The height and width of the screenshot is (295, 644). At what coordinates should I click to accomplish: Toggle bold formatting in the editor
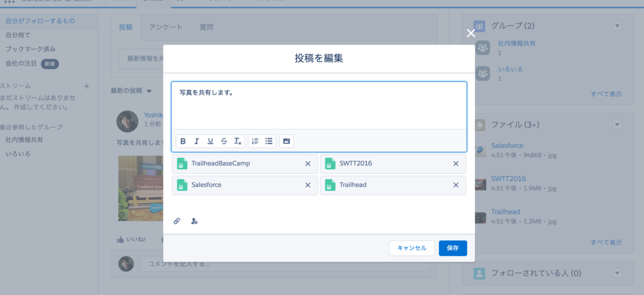click(183, 142)
